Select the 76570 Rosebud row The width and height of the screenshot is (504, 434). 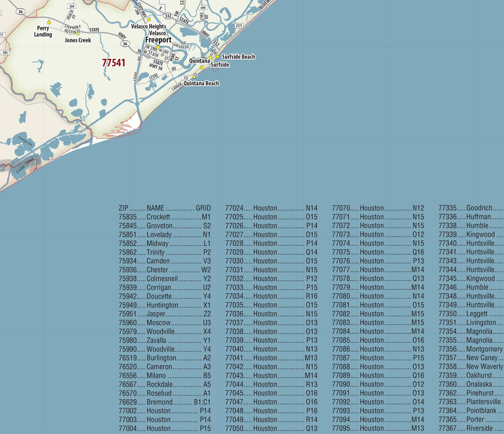coord(165,393)
